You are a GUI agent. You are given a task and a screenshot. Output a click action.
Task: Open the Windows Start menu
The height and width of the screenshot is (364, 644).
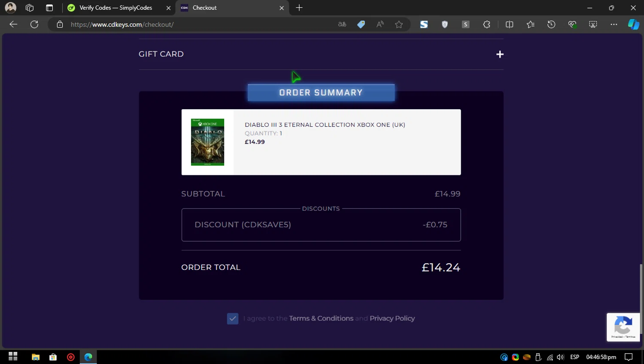point(13,357)
